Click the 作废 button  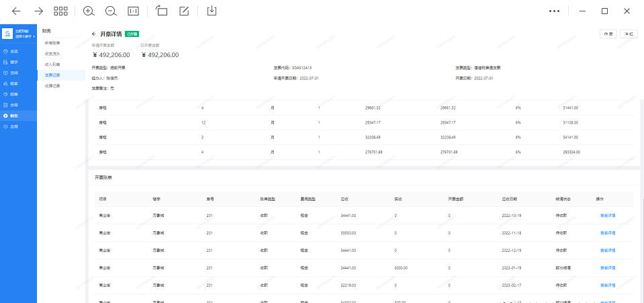(608, 34)
